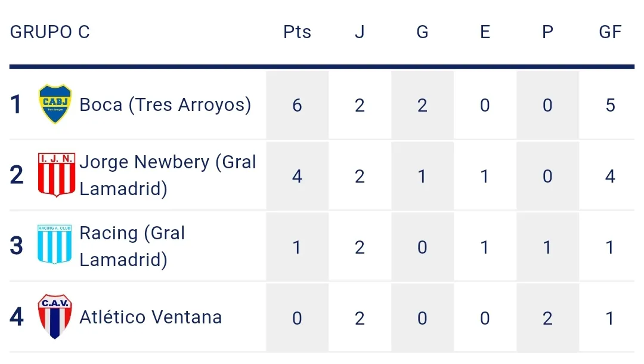Click Boca's 6 points cell
The height and width of the screenshot is (364, 644).
297,106
